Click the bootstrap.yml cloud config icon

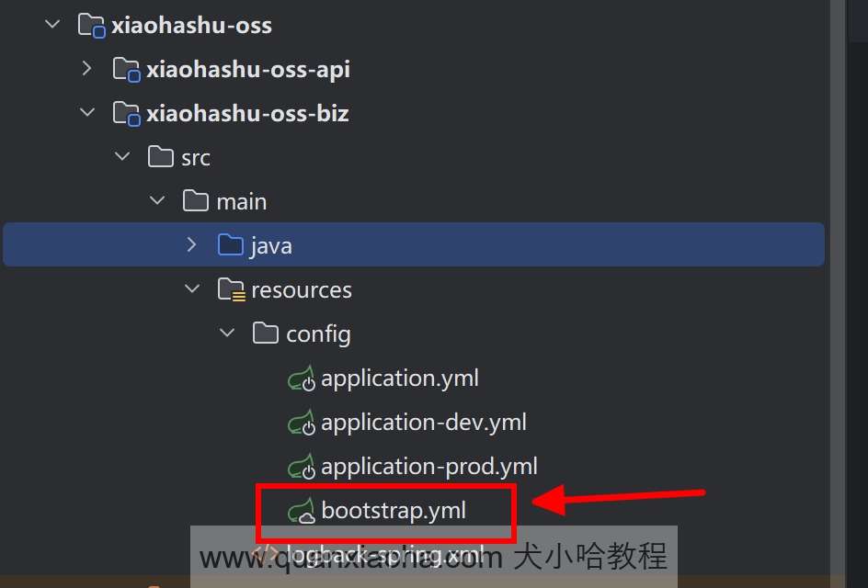(302, 511)
